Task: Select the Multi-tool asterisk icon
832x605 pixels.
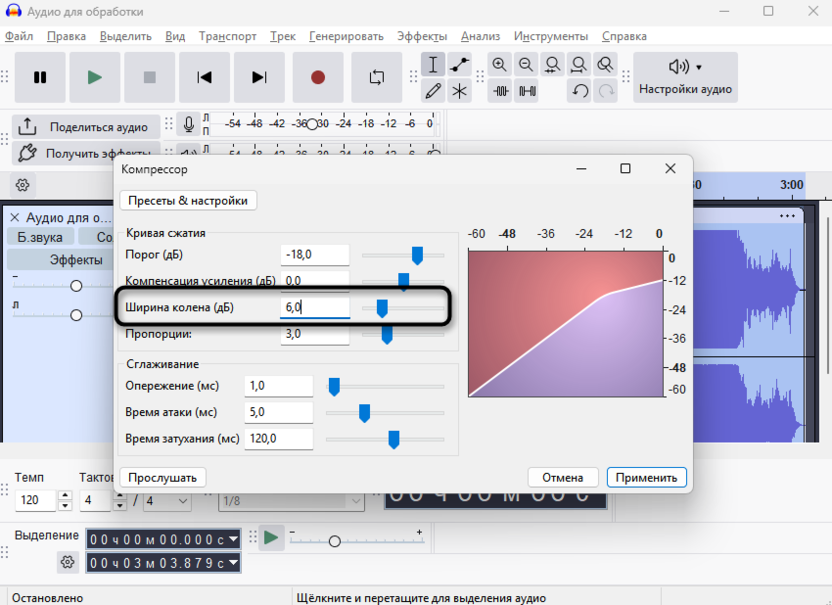Action: [459, 91]
